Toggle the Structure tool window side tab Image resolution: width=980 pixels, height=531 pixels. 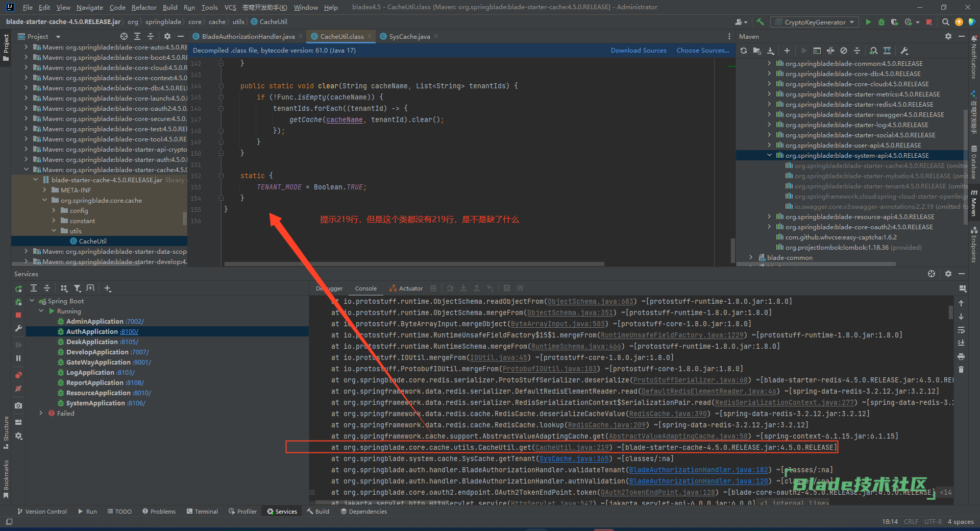6,432
